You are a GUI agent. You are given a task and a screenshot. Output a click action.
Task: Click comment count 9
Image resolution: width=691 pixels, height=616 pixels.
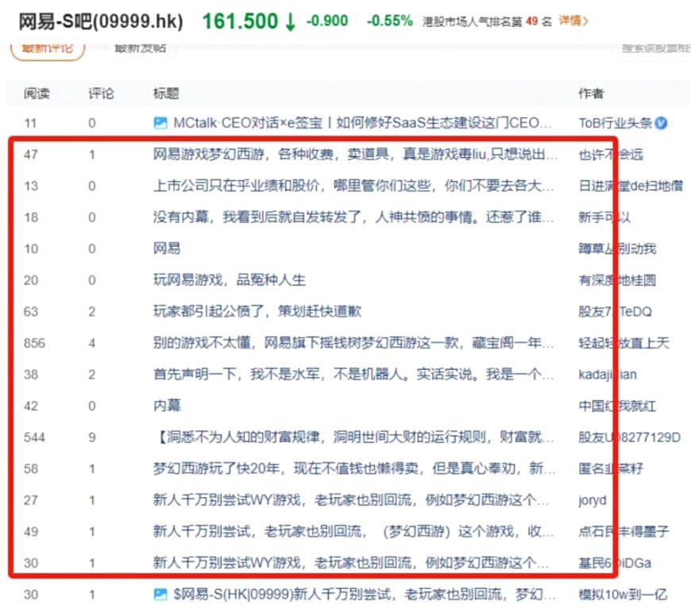91,437
